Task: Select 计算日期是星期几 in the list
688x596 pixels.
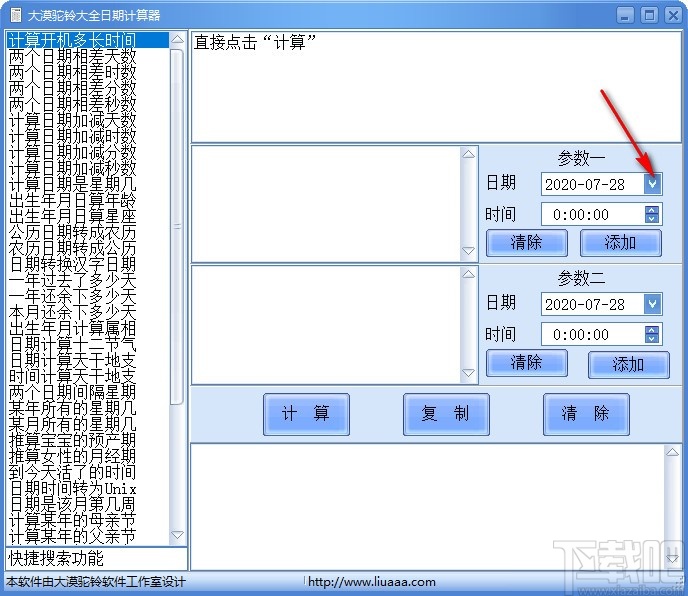Action: click(87, 184)
